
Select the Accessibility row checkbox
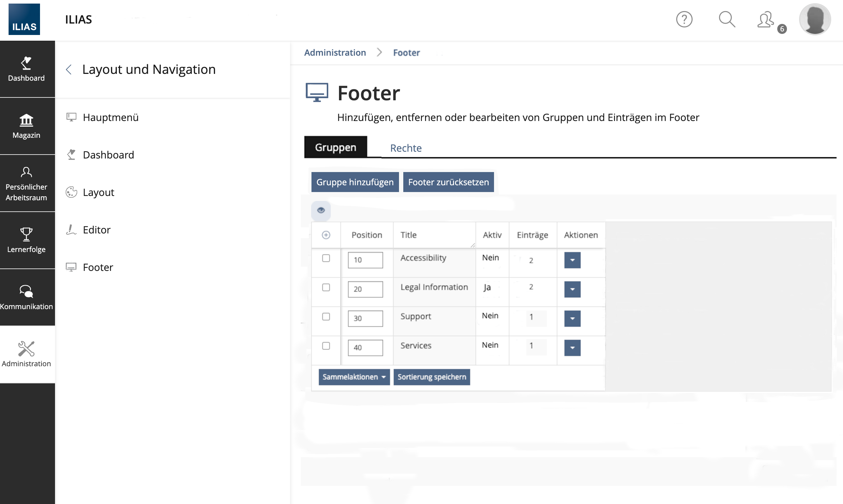tap(326, 258)
